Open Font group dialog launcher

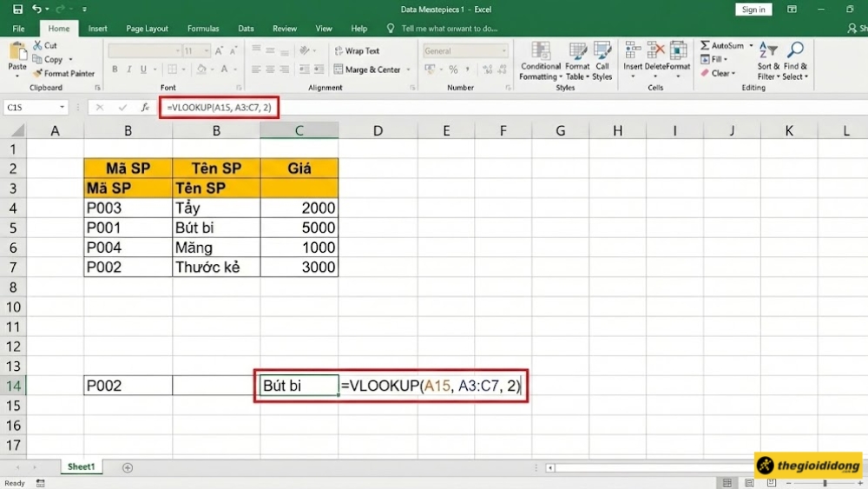point(239,88)
